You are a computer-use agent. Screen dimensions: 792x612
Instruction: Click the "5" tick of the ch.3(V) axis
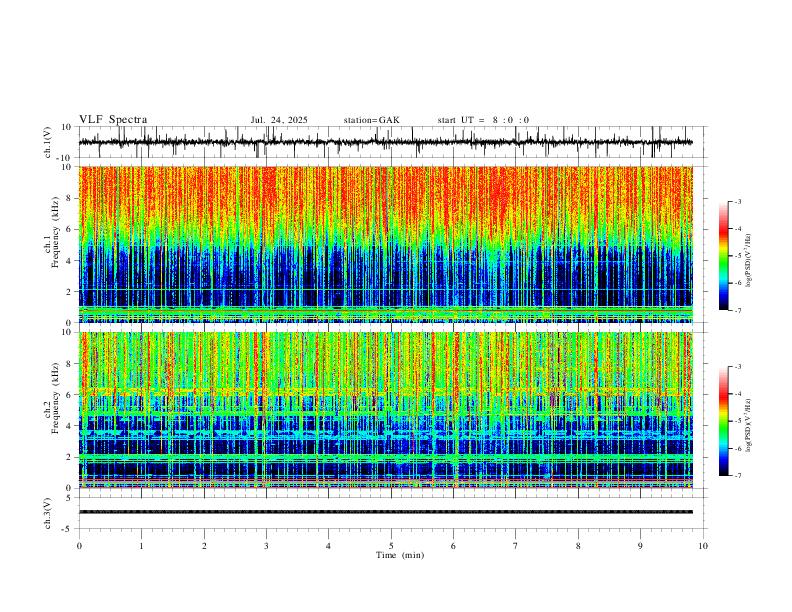69,498
